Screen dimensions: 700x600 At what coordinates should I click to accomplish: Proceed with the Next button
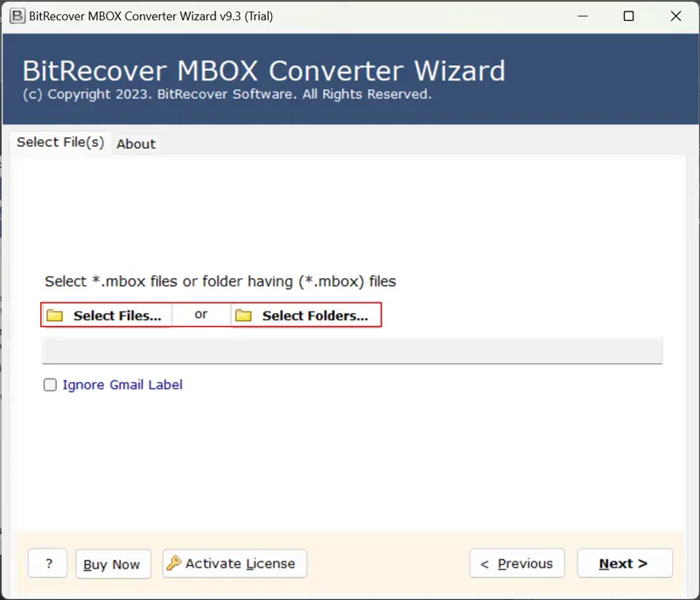click(x=625, y=563)
